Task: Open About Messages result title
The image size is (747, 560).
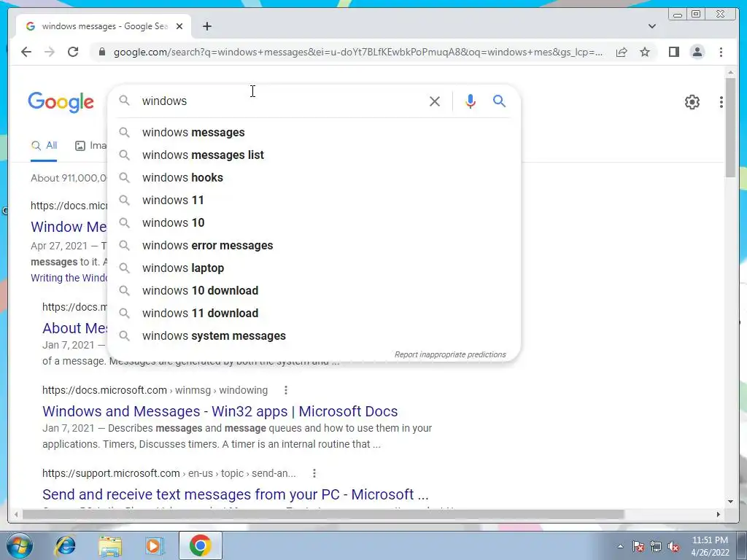Action: pos(75,328)
